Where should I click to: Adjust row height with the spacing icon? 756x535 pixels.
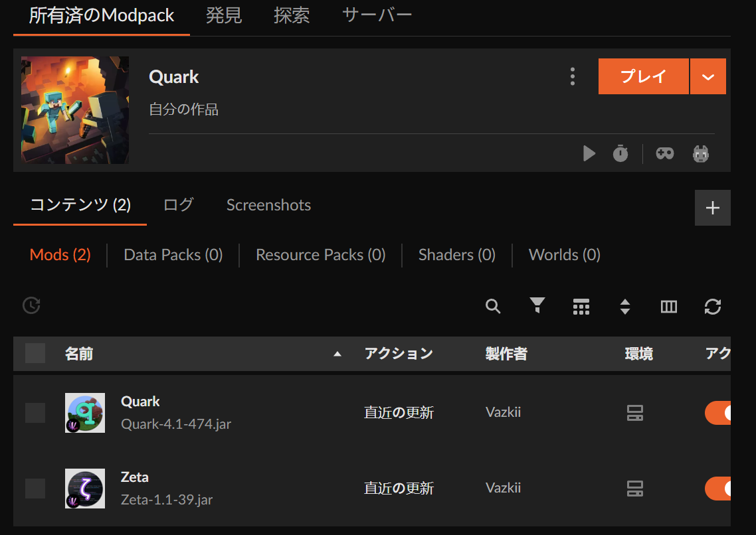[624, 307]
